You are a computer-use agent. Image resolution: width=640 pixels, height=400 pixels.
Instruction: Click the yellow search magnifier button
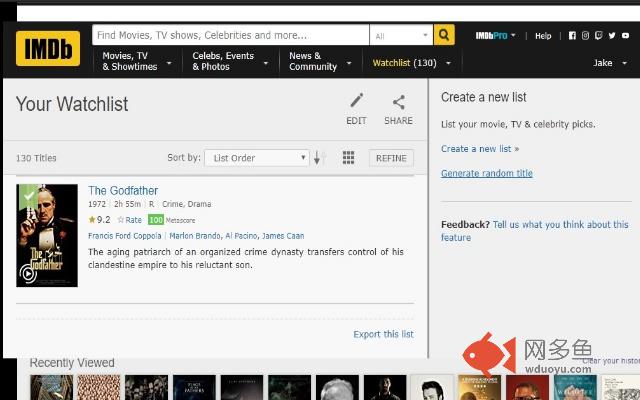[x=444, y=35]
